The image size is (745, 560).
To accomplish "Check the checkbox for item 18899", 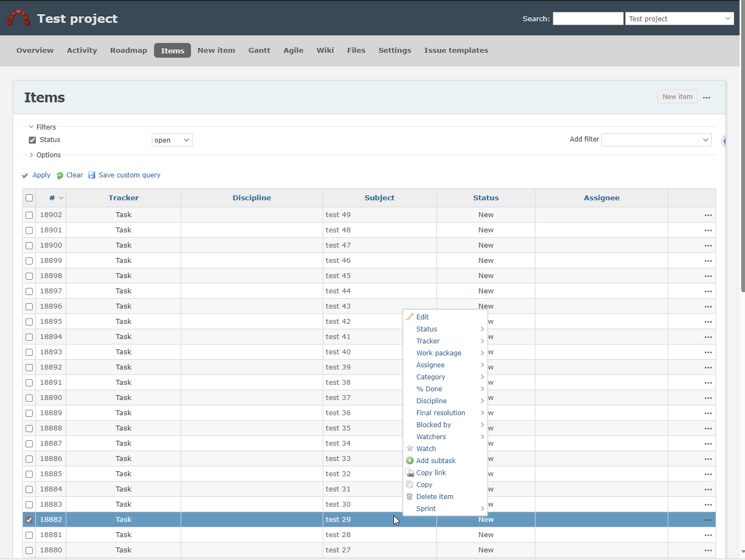I will coord(29,261).
